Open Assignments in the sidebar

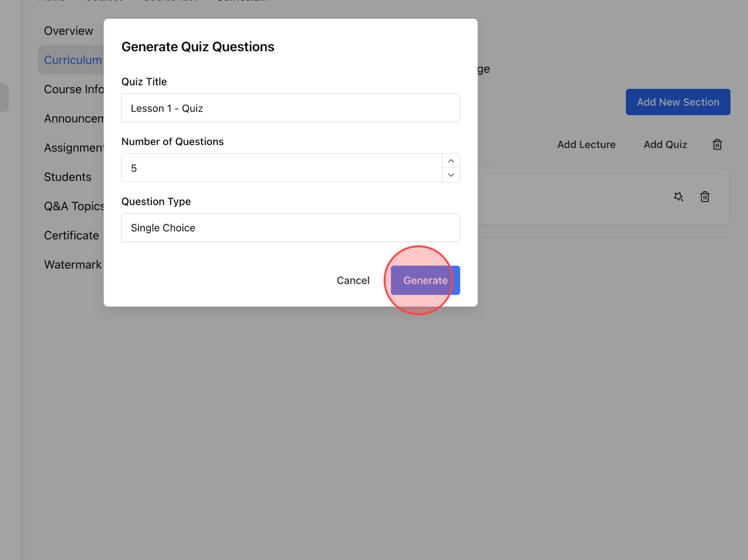coord(74,148)
